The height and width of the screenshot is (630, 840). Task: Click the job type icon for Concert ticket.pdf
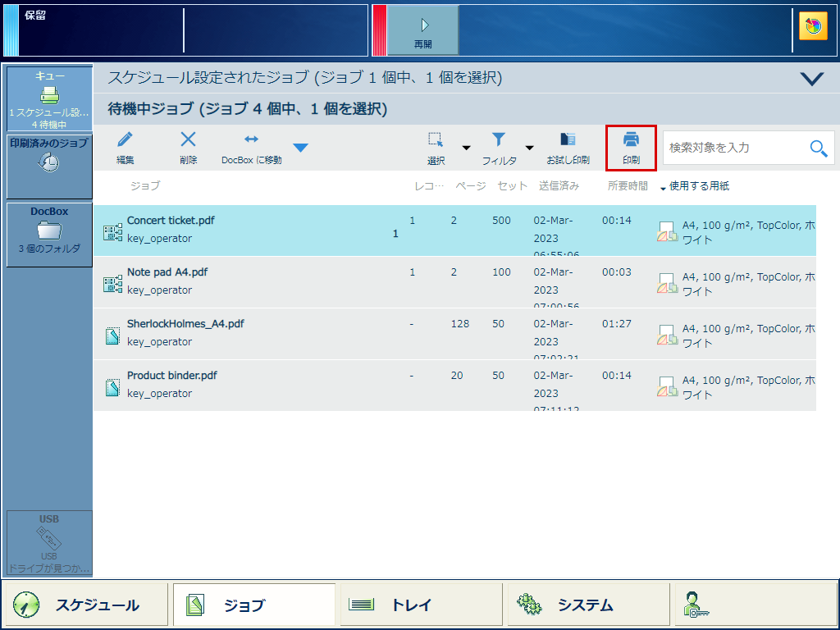pos(112,232)
